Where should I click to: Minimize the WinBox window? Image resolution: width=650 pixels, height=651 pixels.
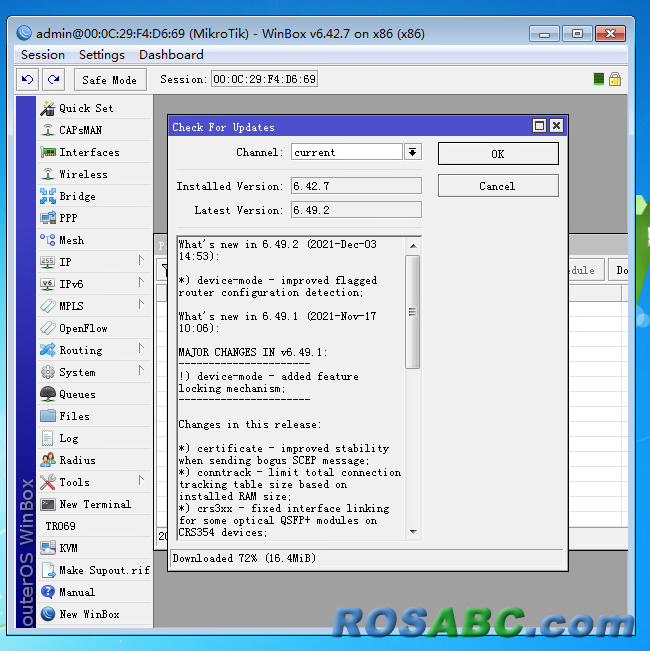click(x=544, y=34)
